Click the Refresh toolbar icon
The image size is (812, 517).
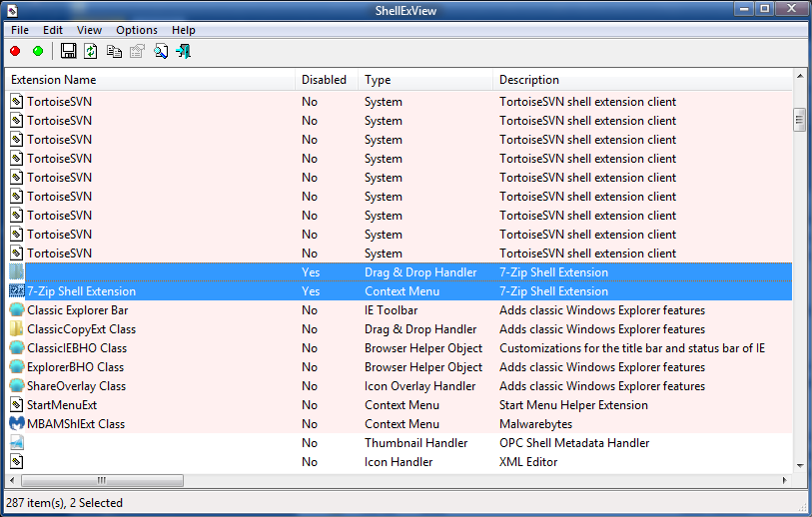tap(91, 51)
